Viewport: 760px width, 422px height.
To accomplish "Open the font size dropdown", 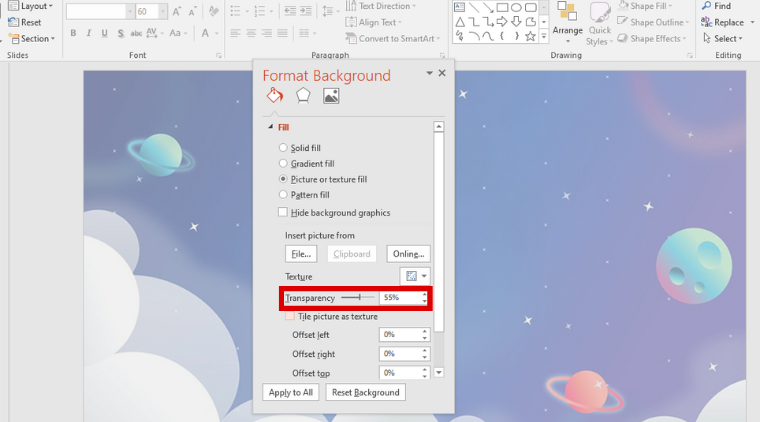I will pyautogui.click(x=162, y=12).
